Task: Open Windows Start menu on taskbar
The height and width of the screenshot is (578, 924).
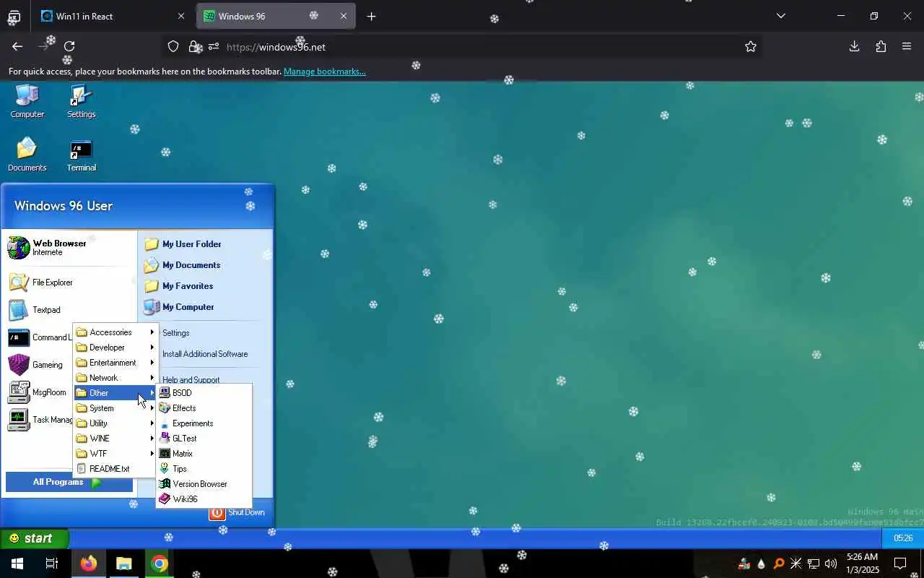Action: pos(17,564)
